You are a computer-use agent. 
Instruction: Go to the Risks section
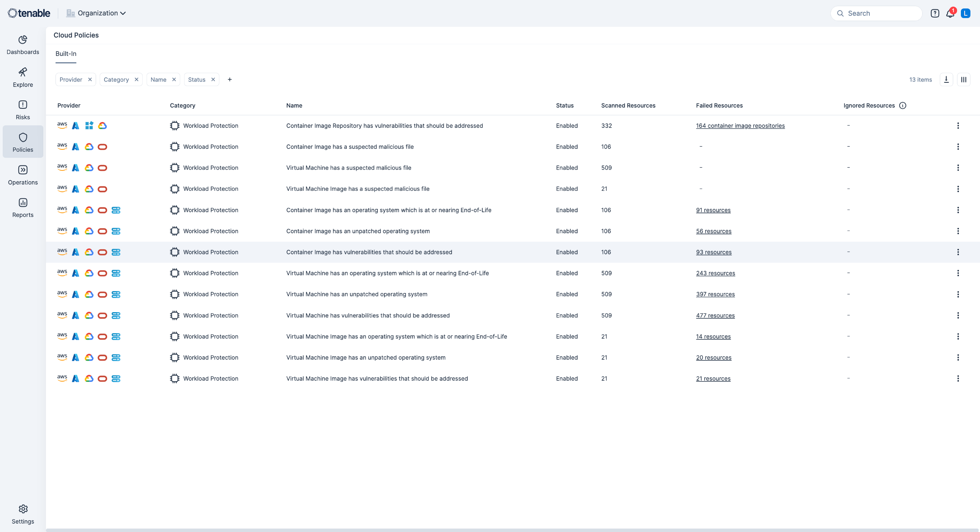pos(23,110)
